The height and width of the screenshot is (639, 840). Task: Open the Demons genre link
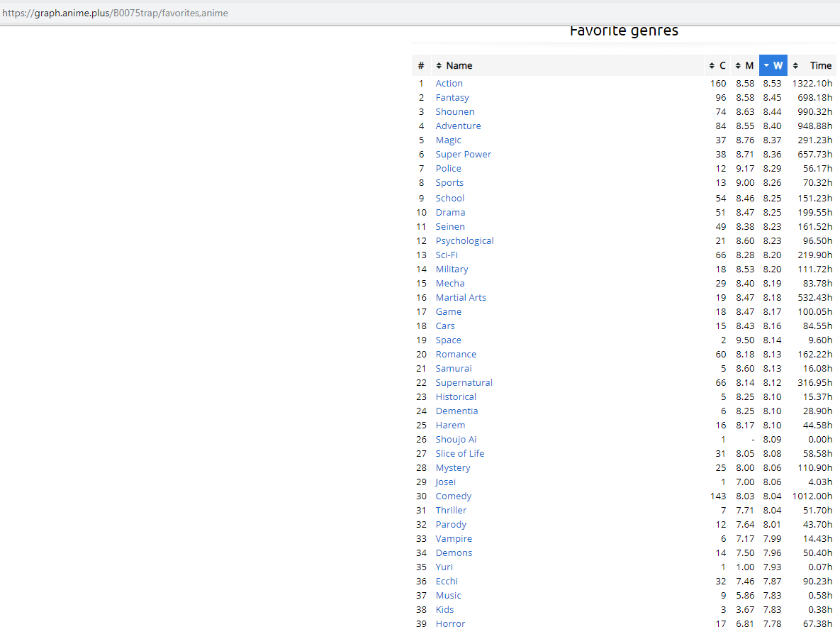[454, 553]
